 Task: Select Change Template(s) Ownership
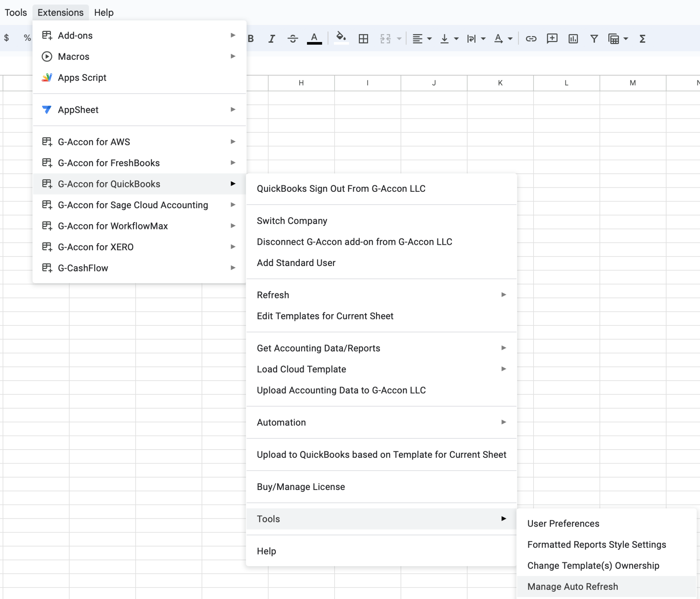click(x=607, y=565)
